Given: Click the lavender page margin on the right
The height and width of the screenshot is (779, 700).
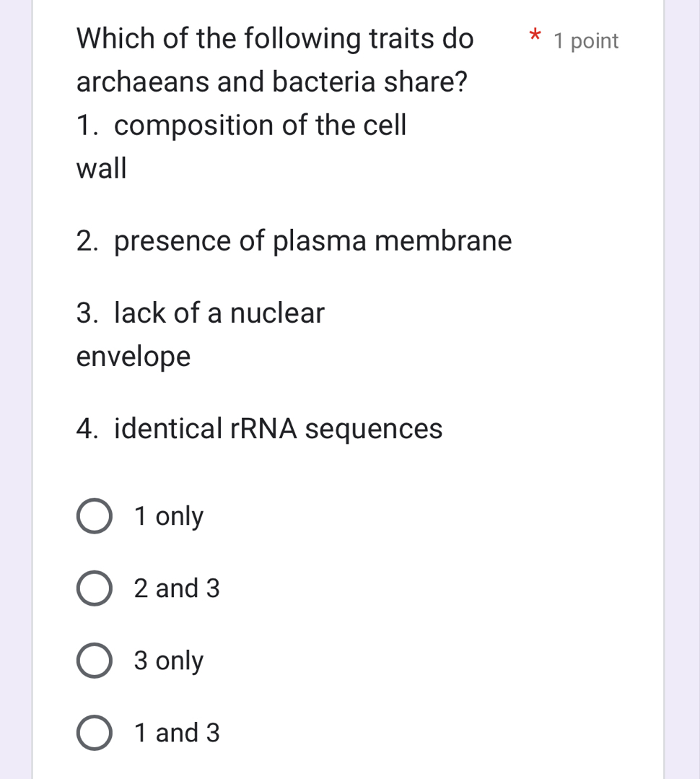Looking at the screenshot, I should click(681, 390).
